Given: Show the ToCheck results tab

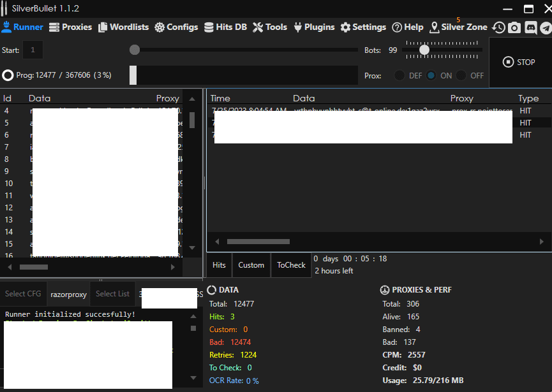Looking at the screenshot, I should [291, 265].
